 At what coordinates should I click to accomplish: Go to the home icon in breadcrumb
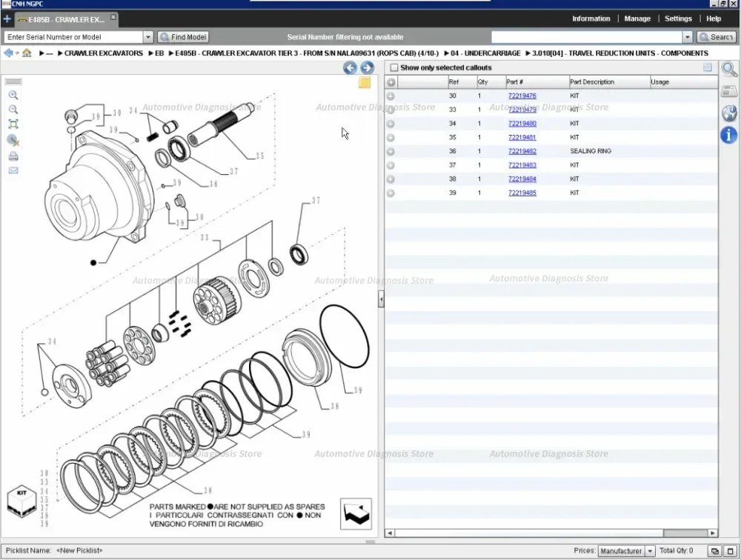click(x=27, y=53)
